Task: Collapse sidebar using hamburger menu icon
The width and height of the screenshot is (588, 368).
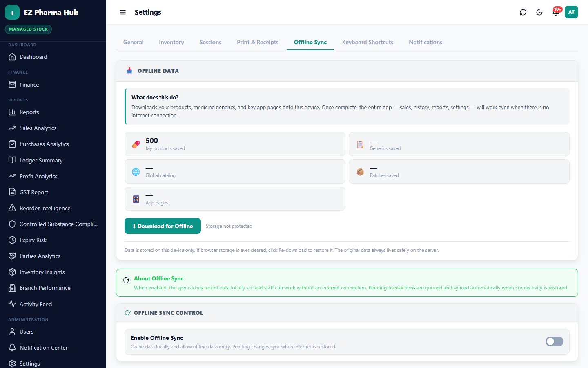Action: click(123, 12)
